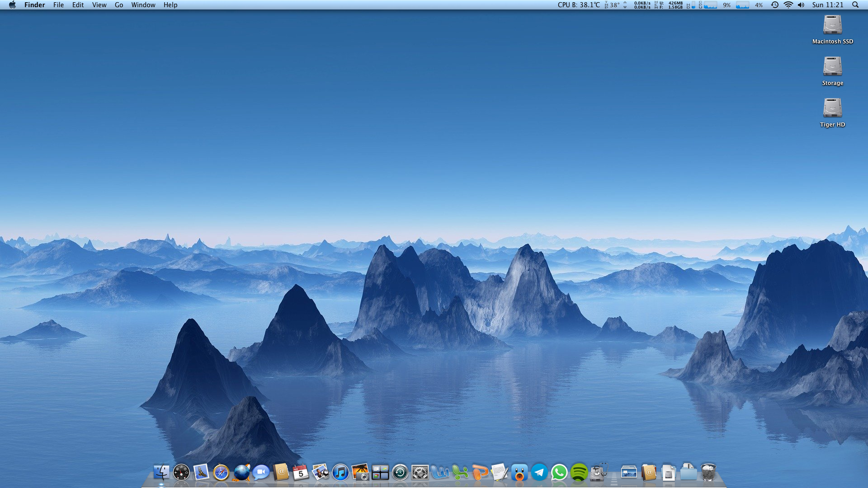868x488 pixels.
Task: Select the Tiger HD drive icon
Action: tap(832, 108)
